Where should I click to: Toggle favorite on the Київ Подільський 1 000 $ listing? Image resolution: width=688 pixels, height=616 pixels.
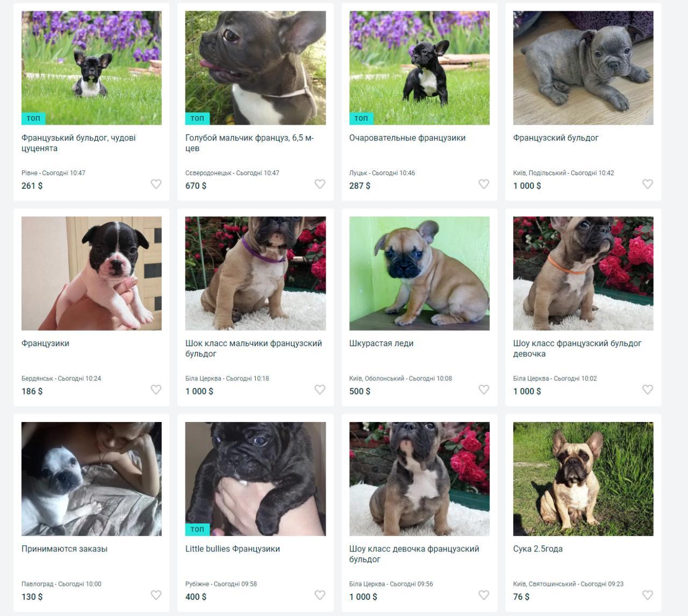(648, 184)
